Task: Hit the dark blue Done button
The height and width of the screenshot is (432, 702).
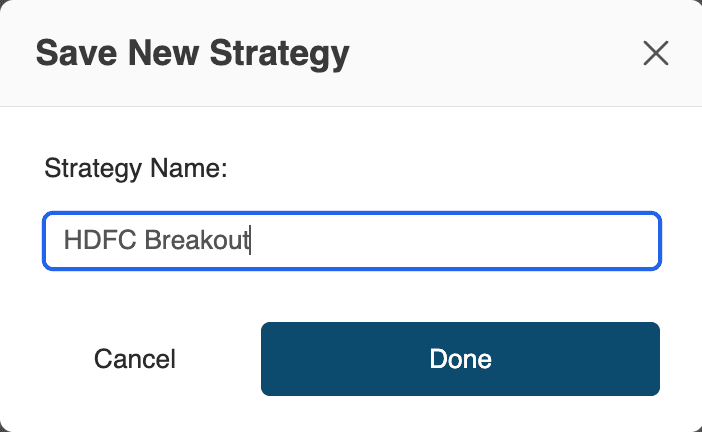Action: click(460, 359)
